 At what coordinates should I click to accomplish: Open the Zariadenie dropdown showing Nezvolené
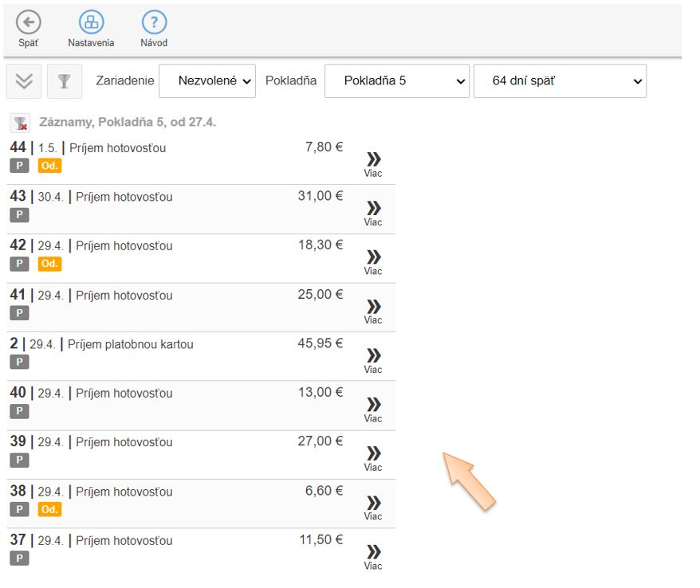(207, 81)
